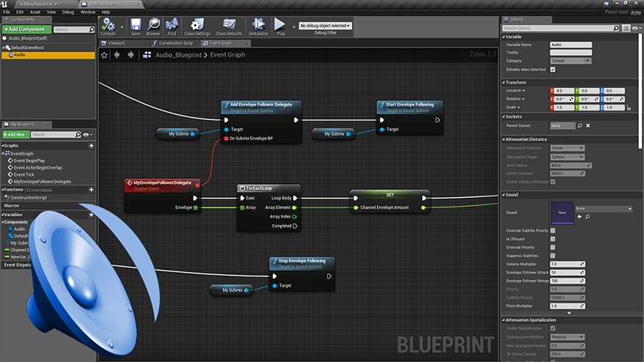The image size is (644, 362).
Task: Enable Is UISound checkbox
Action: (x=553, y=239)
